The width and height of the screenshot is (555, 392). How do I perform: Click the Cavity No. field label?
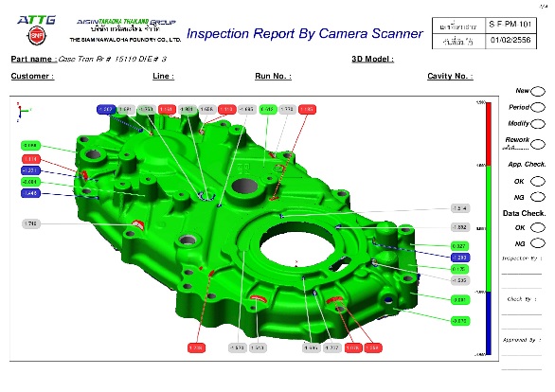(450, 76)
